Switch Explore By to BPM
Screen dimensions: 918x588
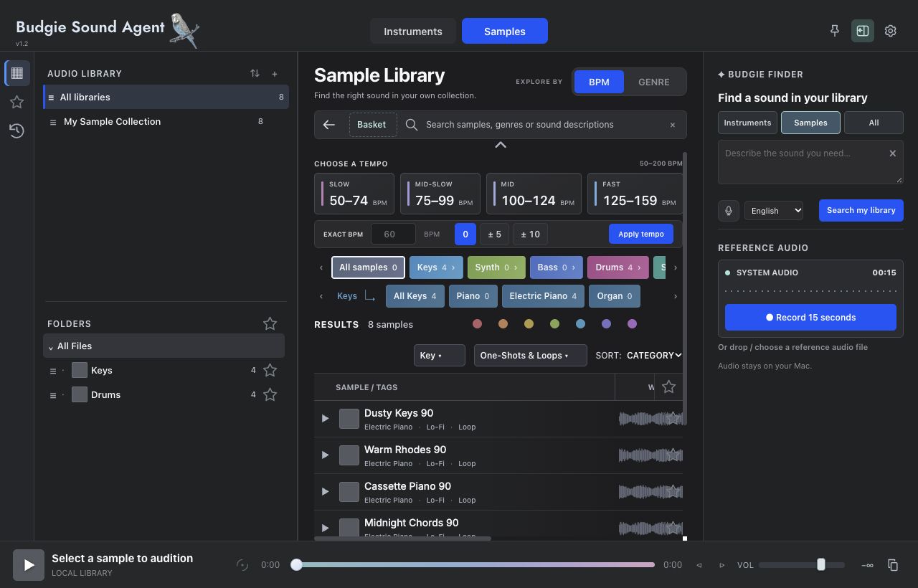click(599, 82)
